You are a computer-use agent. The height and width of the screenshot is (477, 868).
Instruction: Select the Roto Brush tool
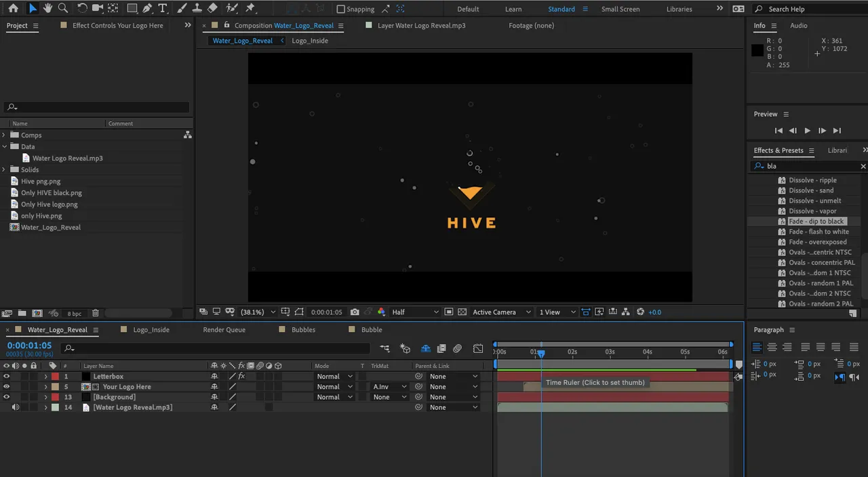tap(232, 8)
